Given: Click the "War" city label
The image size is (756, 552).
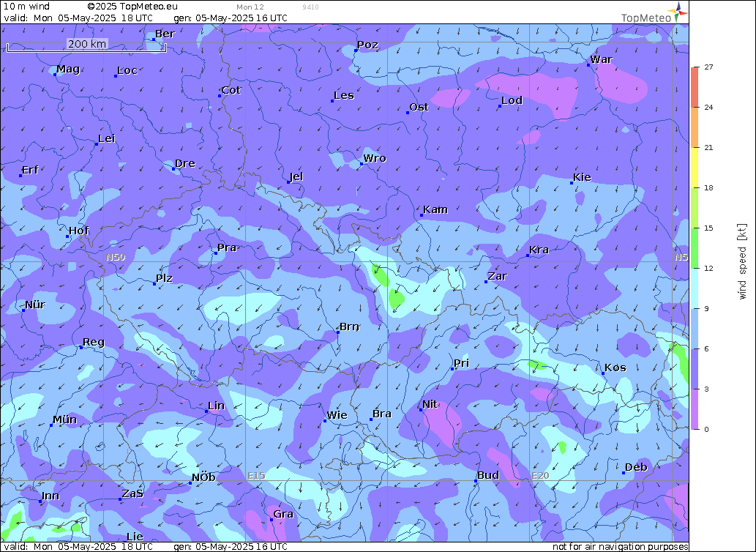Looking at the screenshot, I should click(x=602, y=59).
